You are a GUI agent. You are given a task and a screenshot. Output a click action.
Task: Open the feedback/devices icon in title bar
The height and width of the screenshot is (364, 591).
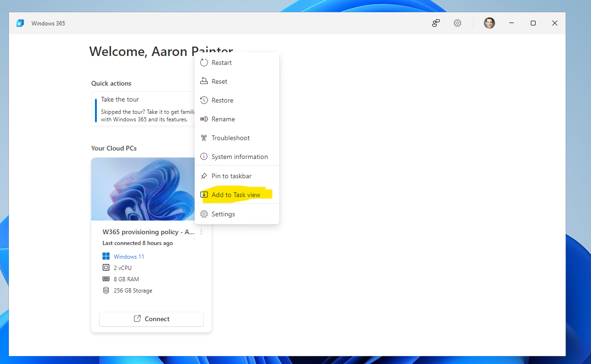pyautogui.click(x=436, y=23)
